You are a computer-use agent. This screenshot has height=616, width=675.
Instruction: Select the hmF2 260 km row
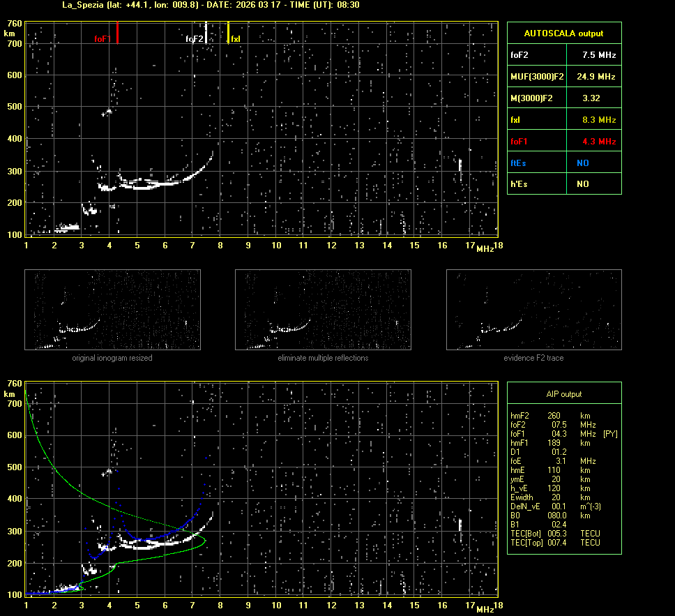(551, 416)
